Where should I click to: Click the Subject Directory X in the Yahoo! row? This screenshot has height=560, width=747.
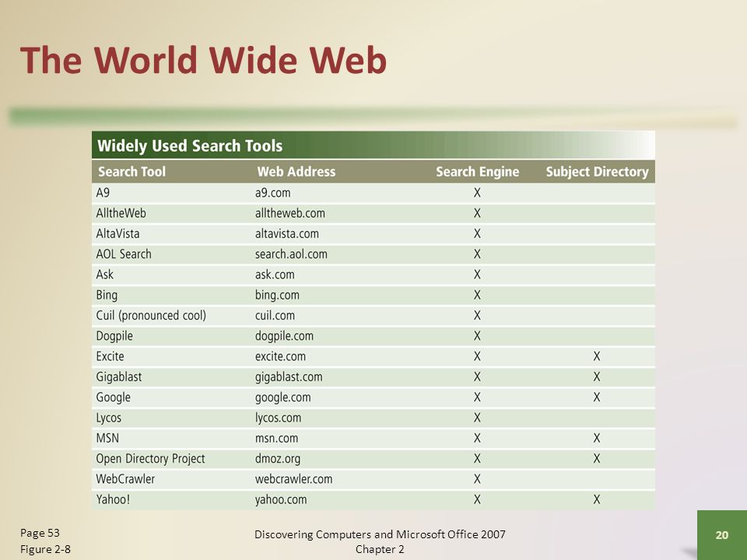[x=597, y=499]
